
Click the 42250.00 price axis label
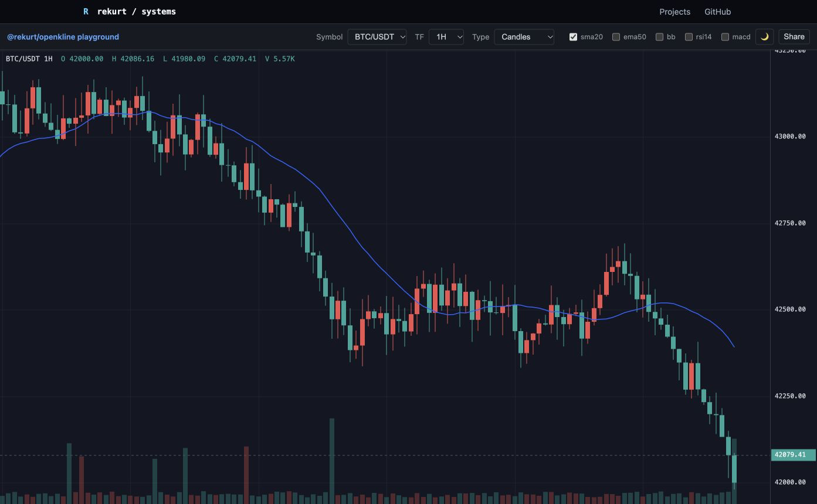790,396
